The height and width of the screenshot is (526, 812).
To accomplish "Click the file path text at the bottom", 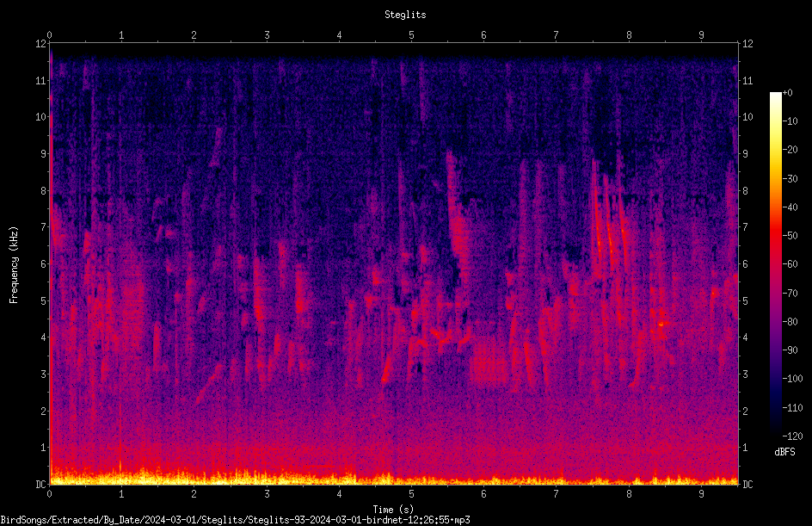I will pos(235,519).
